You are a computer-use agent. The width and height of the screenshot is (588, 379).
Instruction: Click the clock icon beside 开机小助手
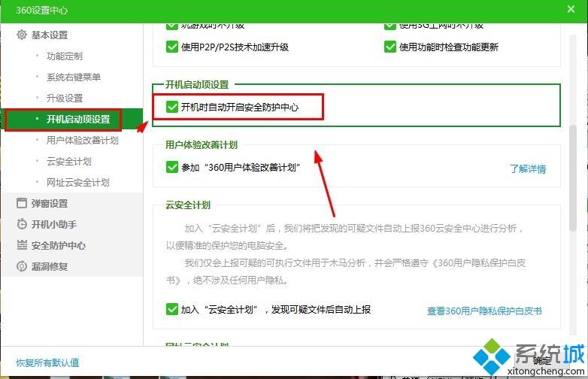pos(22,224)
